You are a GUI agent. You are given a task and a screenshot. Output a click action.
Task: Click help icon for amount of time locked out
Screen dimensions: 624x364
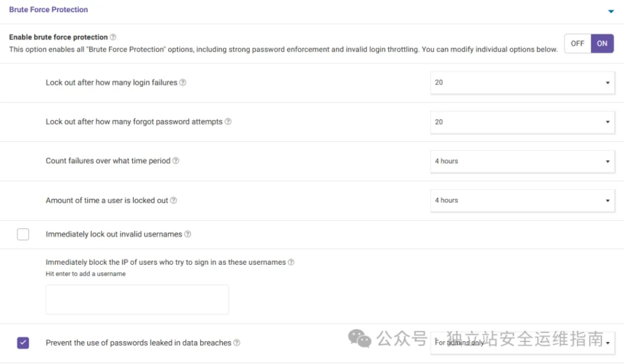click(x=174, y=200)
